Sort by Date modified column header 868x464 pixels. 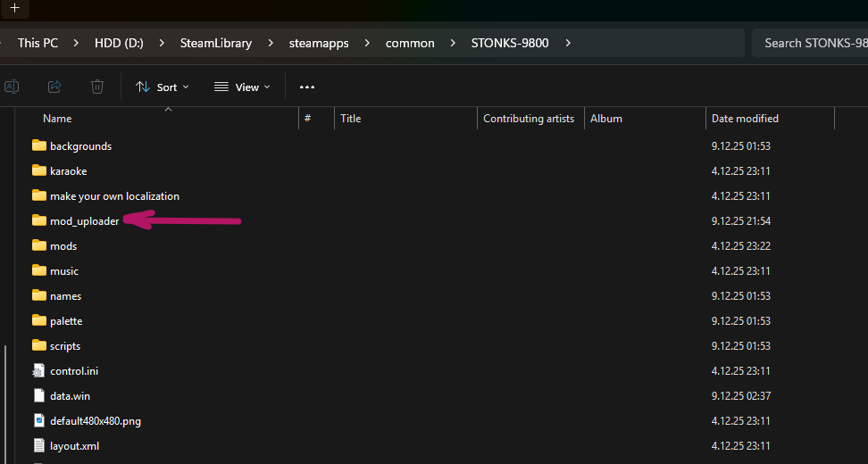[x=745, y=119]
